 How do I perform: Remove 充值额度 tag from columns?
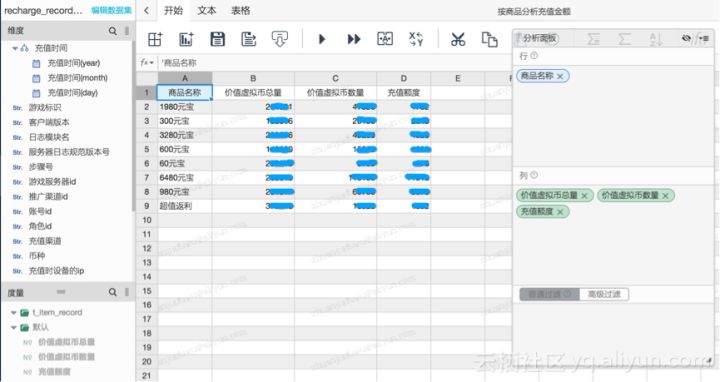pos(560,212)
